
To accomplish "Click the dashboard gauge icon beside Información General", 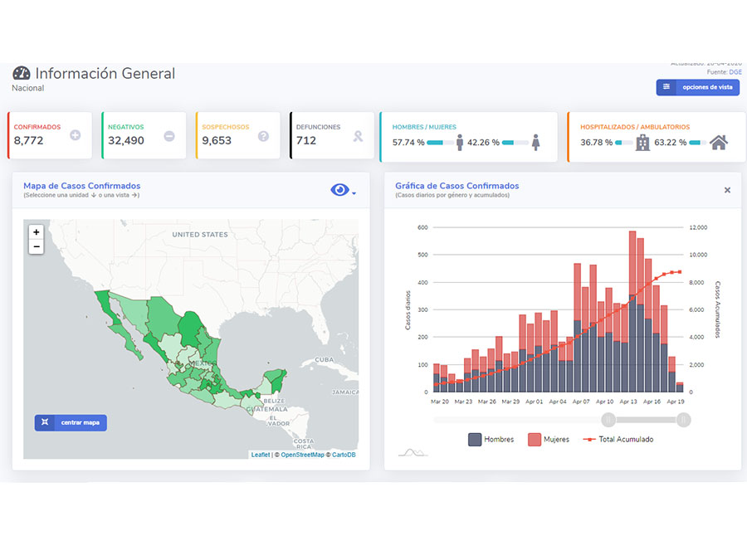I will pos(22,73).
